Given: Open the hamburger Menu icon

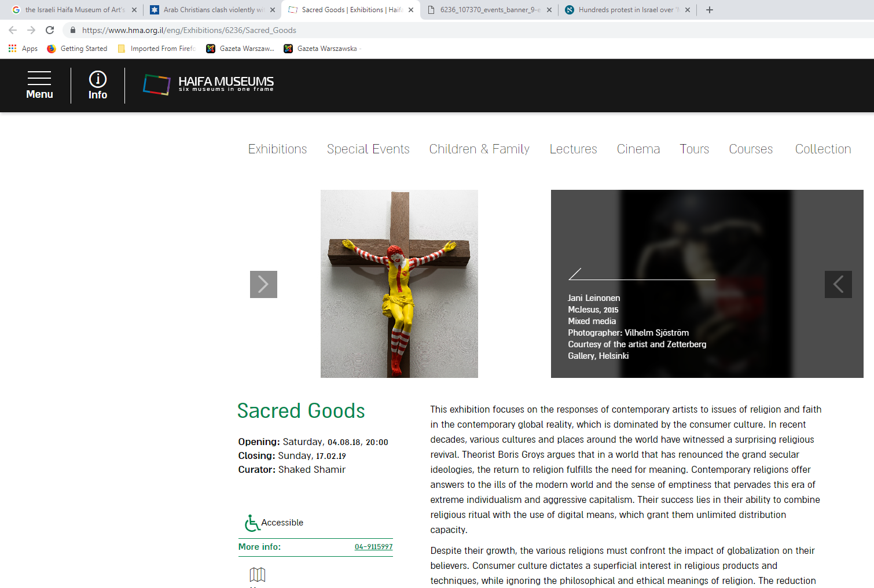Looking at the screenshot, I should pyautogui.click(x=39, y=79).
